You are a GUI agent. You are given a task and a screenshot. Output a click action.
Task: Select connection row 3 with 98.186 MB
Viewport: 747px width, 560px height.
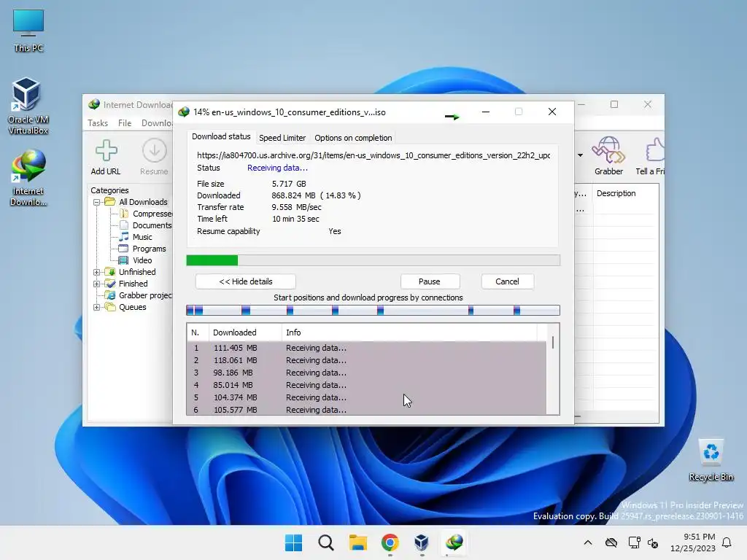tap(366, 373)
